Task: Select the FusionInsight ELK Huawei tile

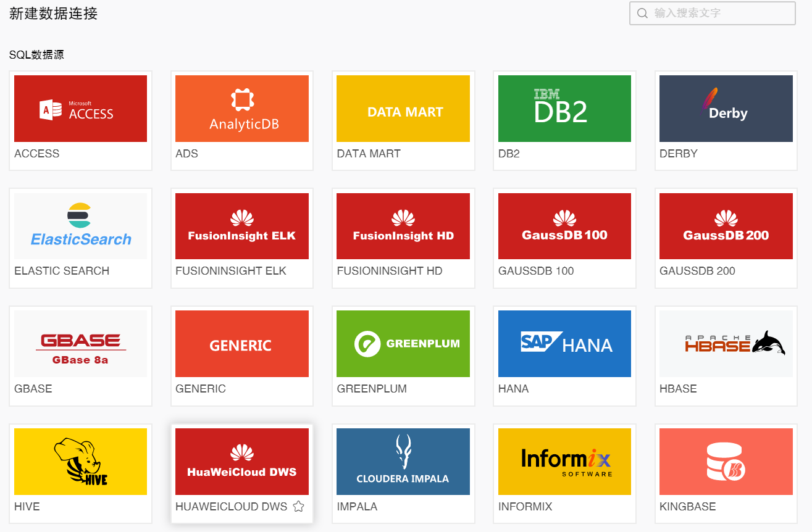Action: click(242, 226)
